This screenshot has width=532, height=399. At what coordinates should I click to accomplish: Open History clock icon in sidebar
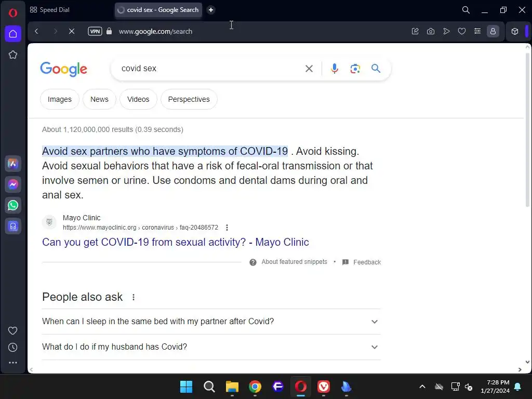point(13,347)
